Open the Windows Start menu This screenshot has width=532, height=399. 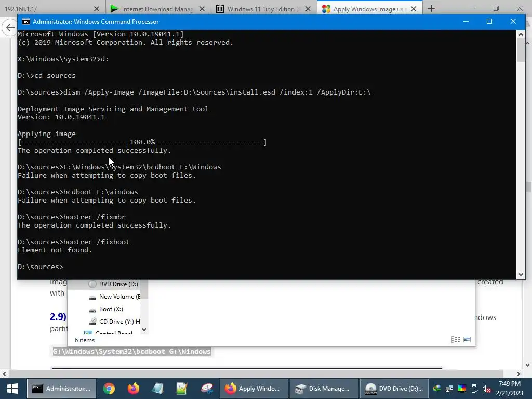coord(12,389)
